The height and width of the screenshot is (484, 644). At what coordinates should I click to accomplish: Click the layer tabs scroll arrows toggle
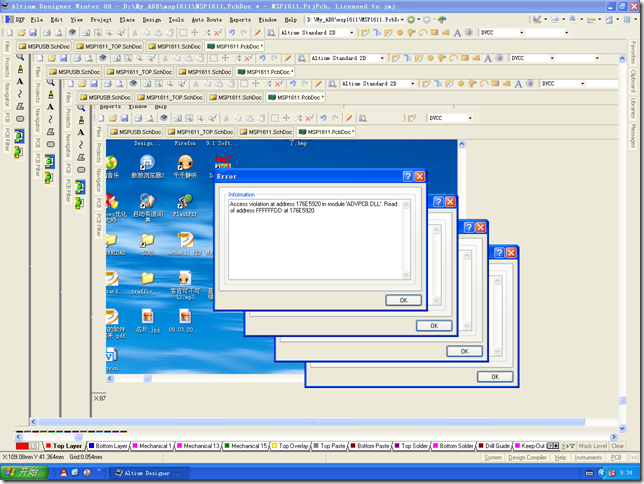point(553,446)
